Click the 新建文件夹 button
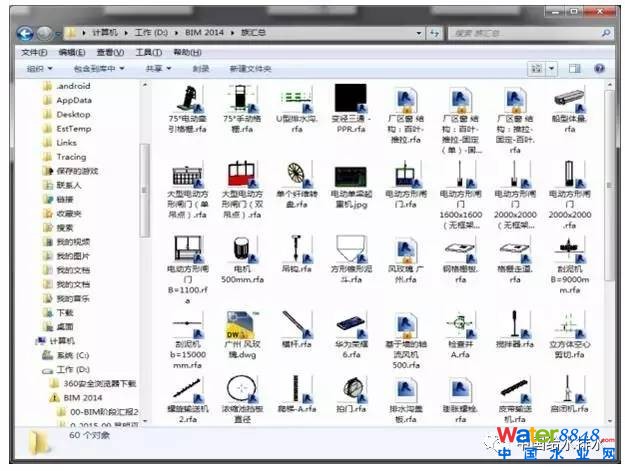The image size is (625, 471). [x=250, y=69]
